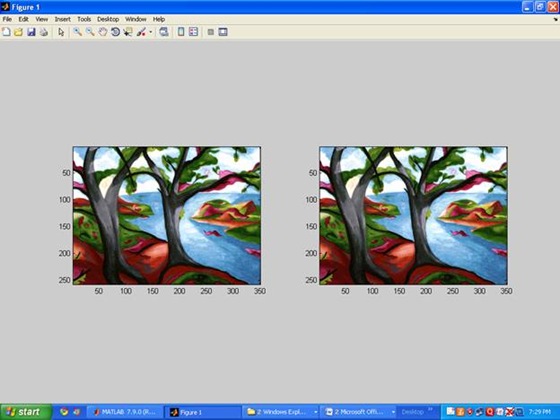Launch Chrome from quick launch bar

[x=64, y=412]
